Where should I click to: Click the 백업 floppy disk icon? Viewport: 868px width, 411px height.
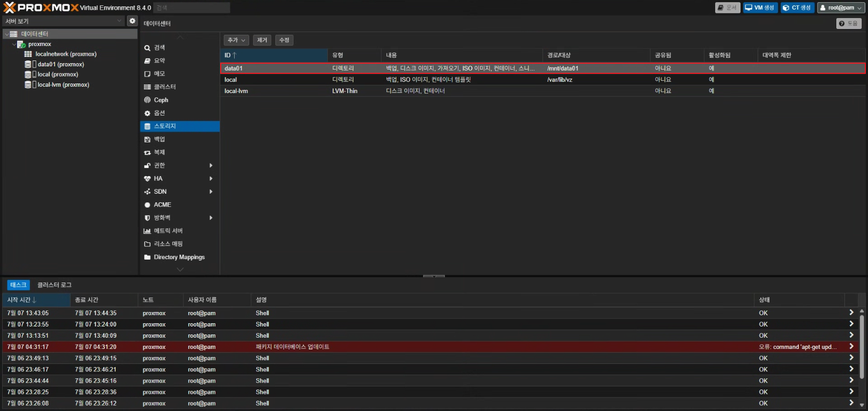(x=147, y=139)
